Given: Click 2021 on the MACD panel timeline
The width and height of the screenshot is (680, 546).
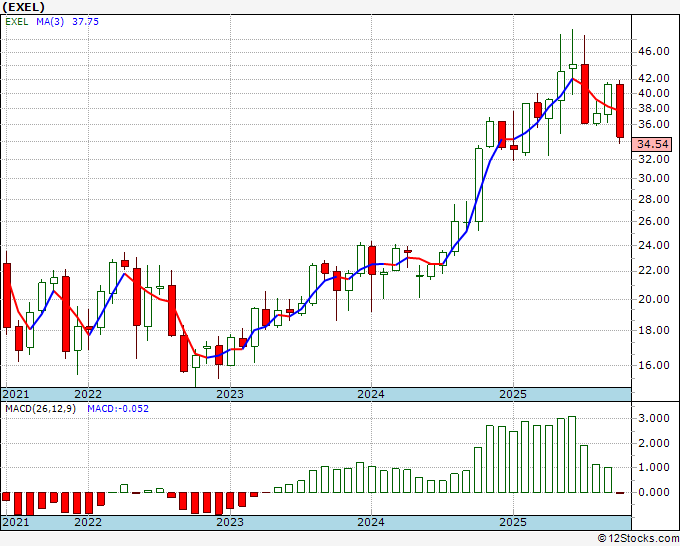Looking at the screenshot, I should click(16, 522).
